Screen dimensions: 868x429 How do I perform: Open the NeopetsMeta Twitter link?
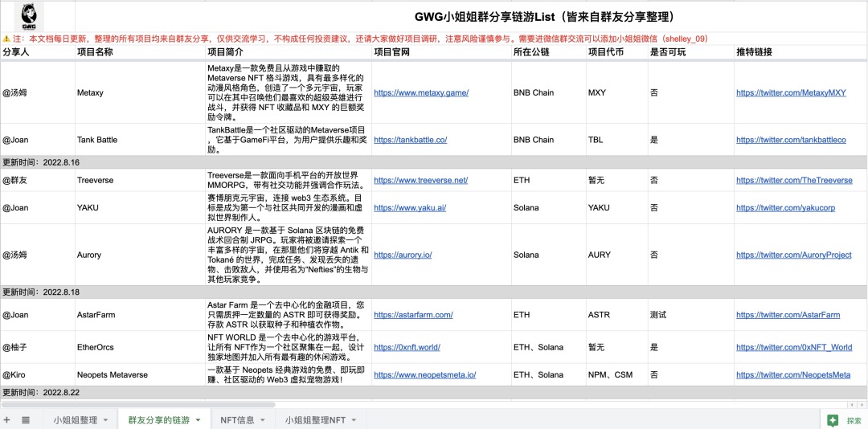point(793,374)
